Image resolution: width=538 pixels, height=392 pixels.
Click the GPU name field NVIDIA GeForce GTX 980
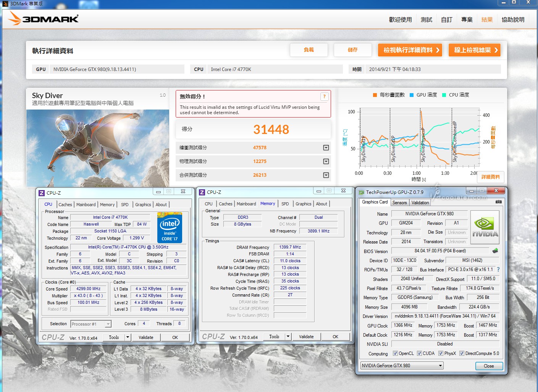(x=430, y=214)
